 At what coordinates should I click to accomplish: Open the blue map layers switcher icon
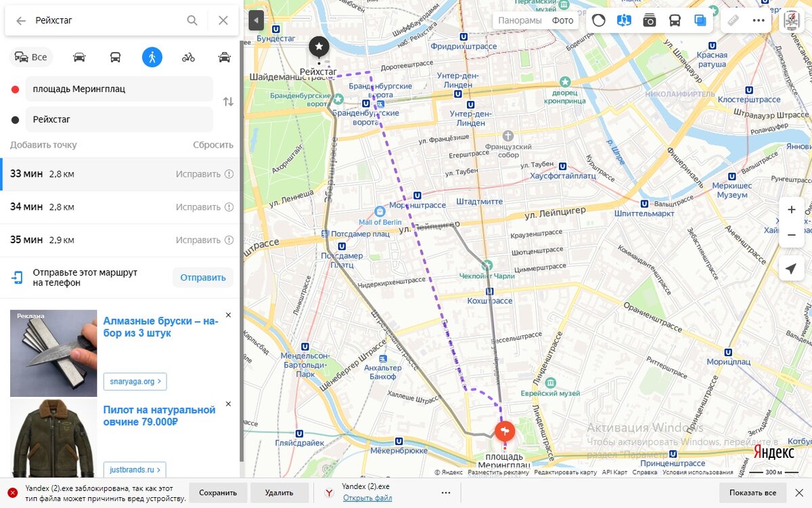(700, 20)
